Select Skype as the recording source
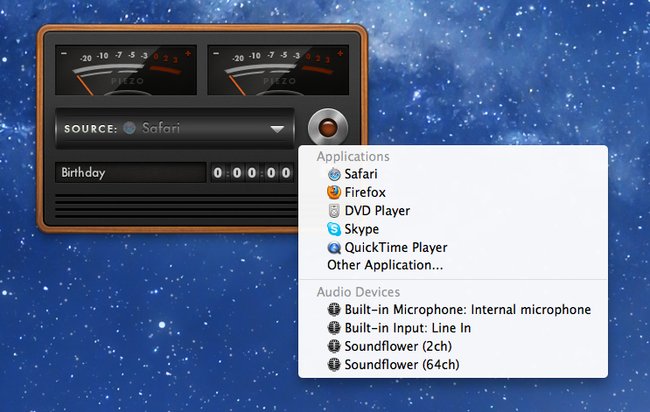 pyautogui.click(x=453, y=229)
